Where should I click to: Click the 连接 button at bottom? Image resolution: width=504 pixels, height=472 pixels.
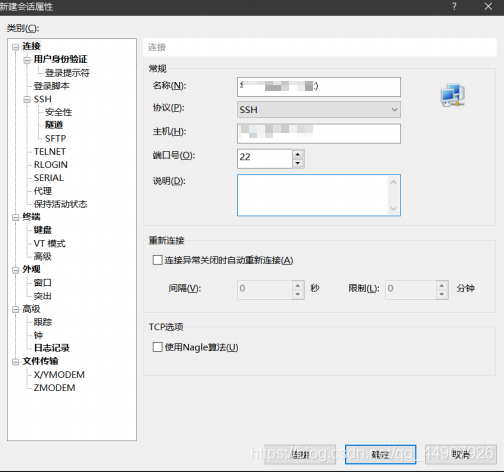click(300, 454)
